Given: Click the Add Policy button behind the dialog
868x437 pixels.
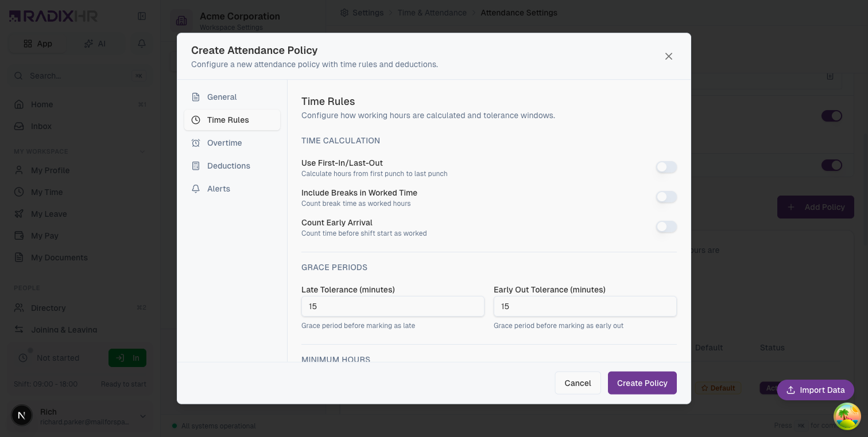Looking at the screenshot, I should [816, 207].
